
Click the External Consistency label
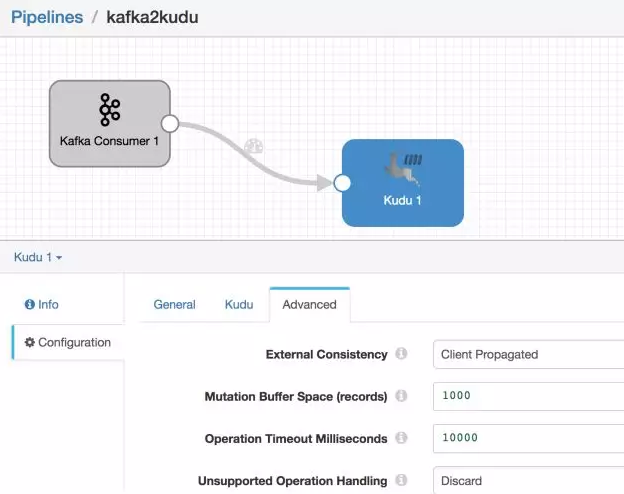point(326,354)
